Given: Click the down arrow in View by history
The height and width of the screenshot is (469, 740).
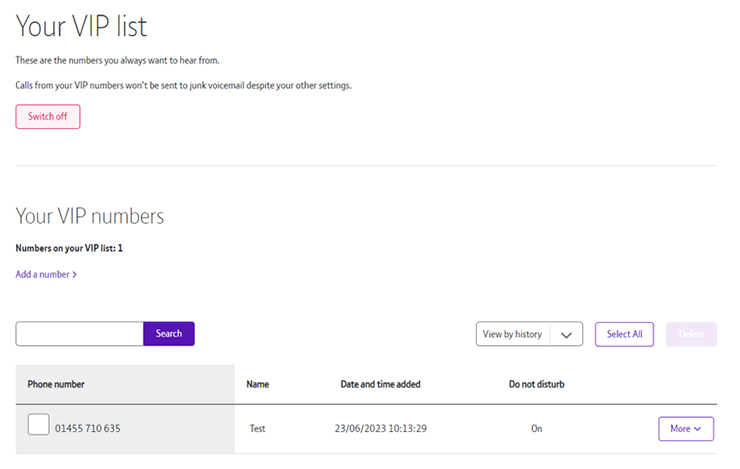Looking at the screenshot, I should click(567, 335).
